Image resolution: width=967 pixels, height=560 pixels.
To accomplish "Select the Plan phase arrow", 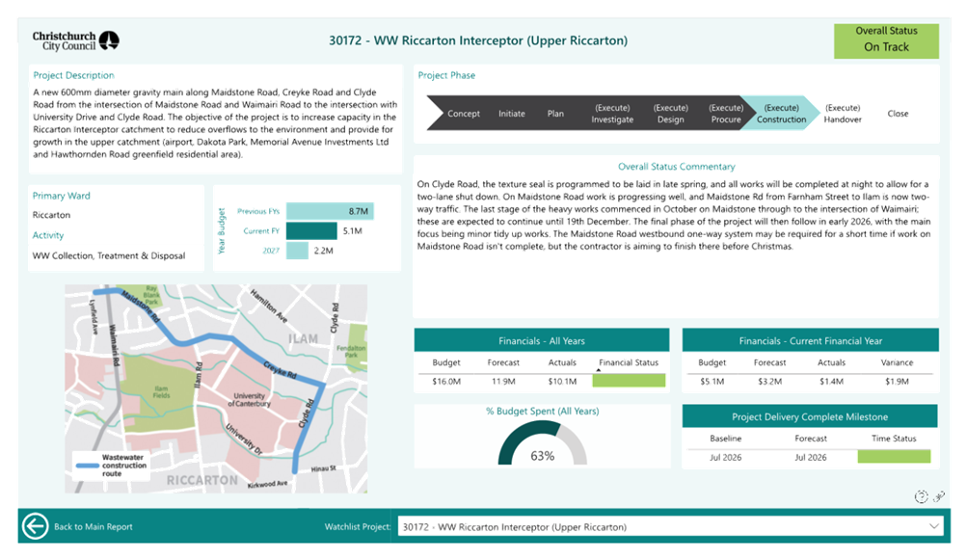I will click(x=555, y=114).
